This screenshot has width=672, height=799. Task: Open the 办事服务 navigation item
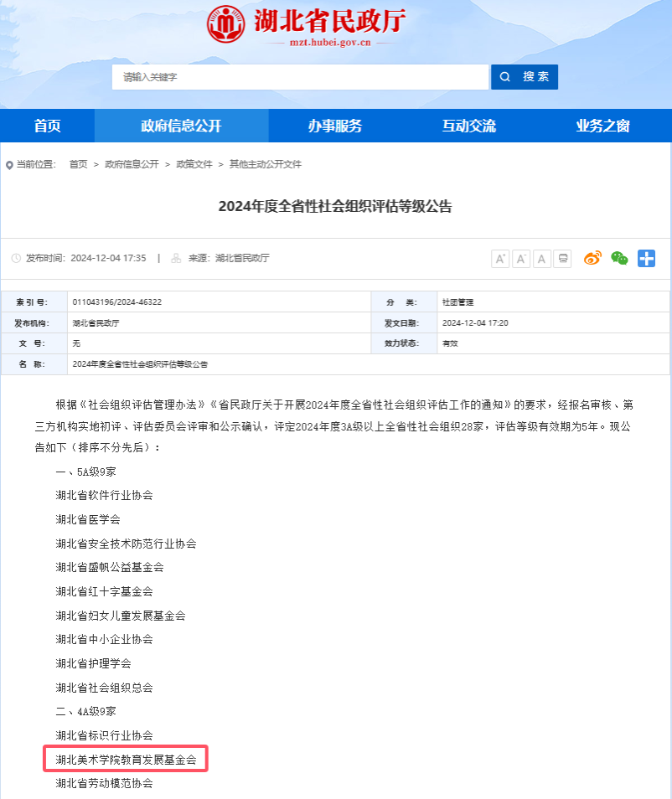click(x=335, y=126)
